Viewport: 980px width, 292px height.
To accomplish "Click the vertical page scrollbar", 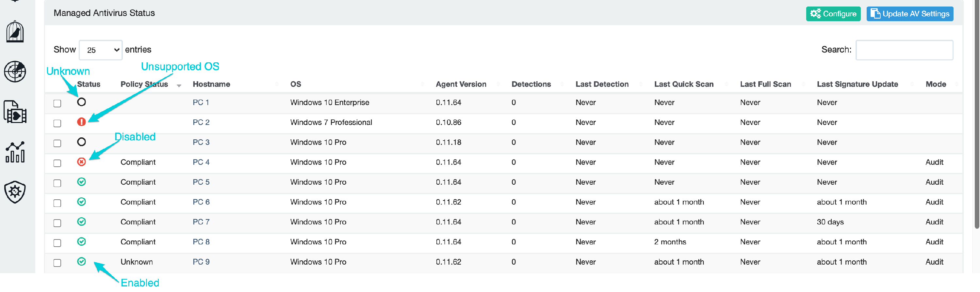I will pos(977,114).
